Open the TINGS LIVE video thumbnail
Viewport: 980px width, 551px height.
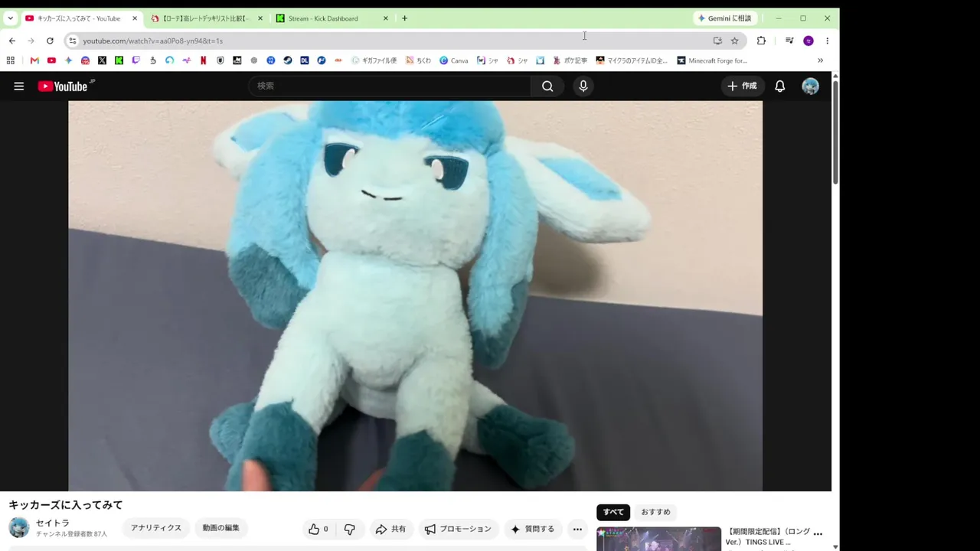(x=658, y=539)
